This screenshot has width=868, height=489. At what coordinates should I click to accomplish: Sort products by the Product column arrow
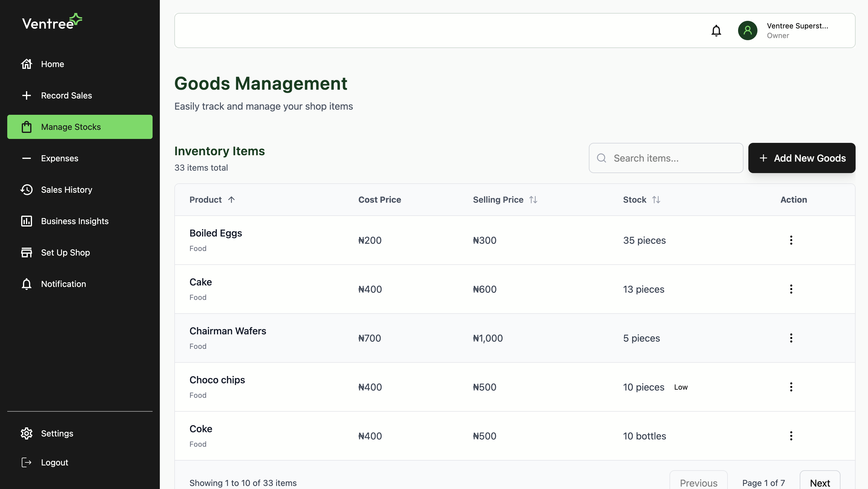[232, 199]
